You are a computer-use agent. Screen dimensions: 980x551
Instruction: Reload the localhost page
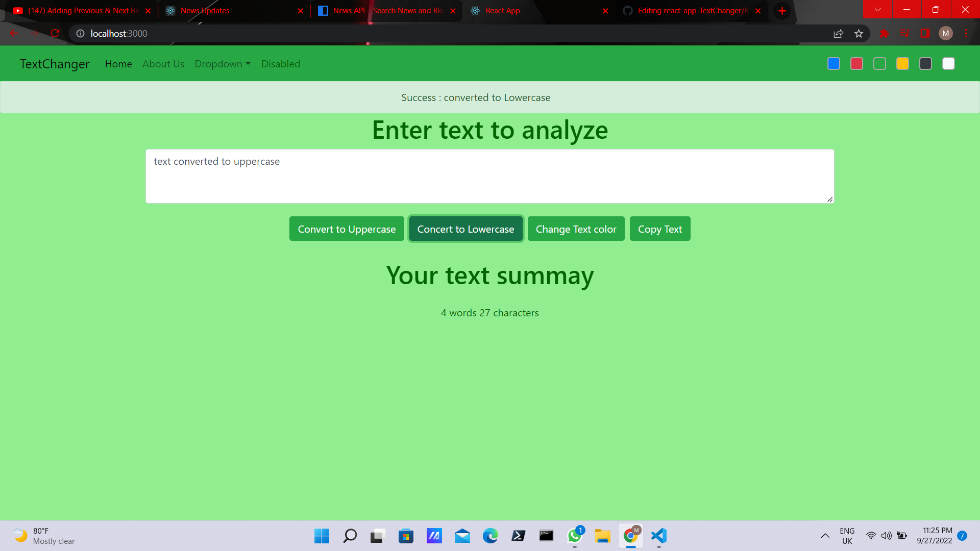point(55,34)
